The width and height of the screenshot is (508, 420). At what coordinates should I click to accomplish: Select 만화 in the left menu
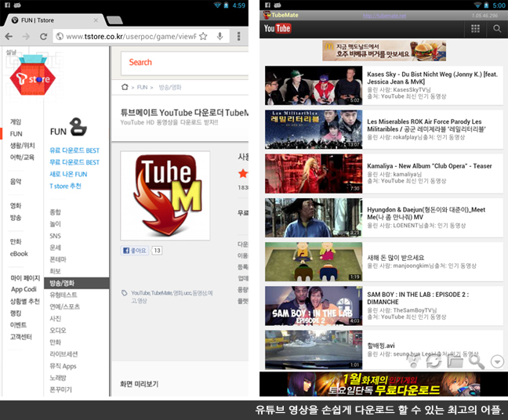16,241
